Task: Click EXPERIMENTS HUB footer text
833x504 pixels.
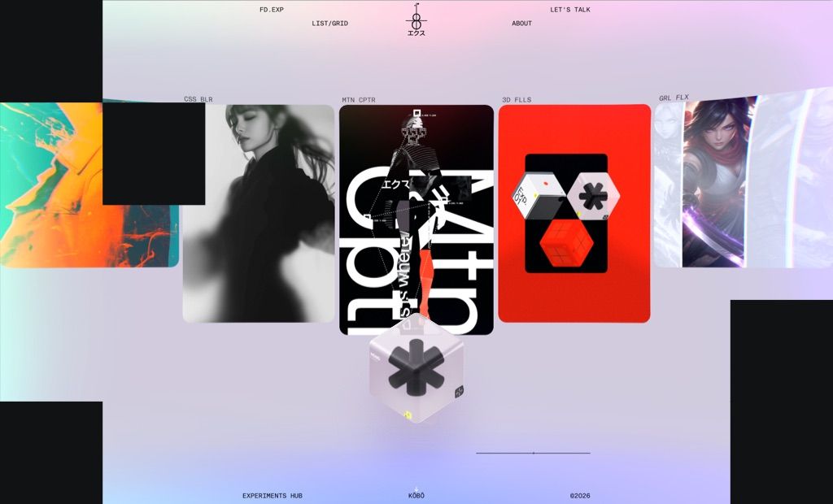Action: (273, 496)
